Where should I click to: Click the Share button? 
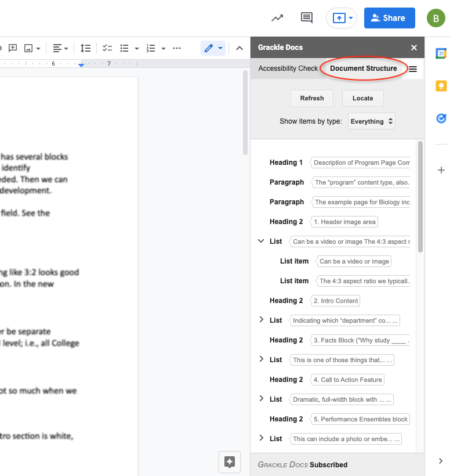click(389, 18)
